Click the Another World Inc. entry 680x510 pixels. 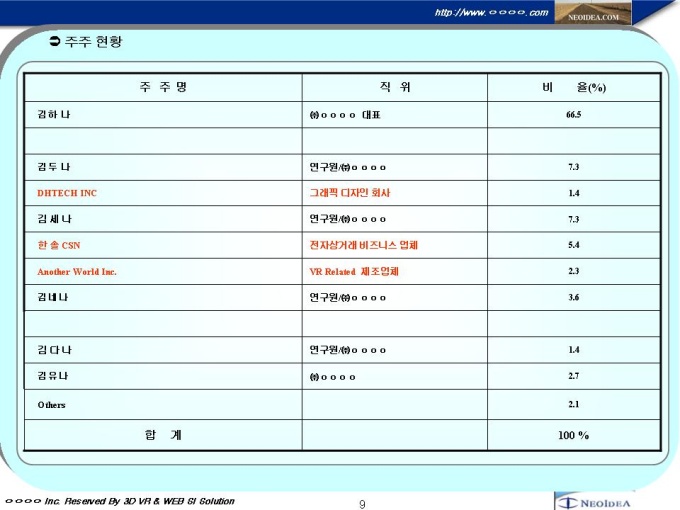77,272
